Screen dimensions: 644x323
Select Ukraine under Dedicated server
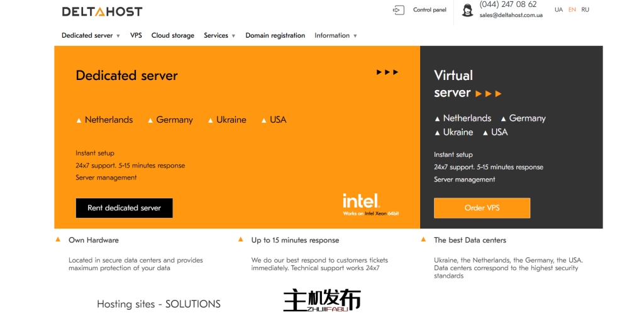pos(227,120)
